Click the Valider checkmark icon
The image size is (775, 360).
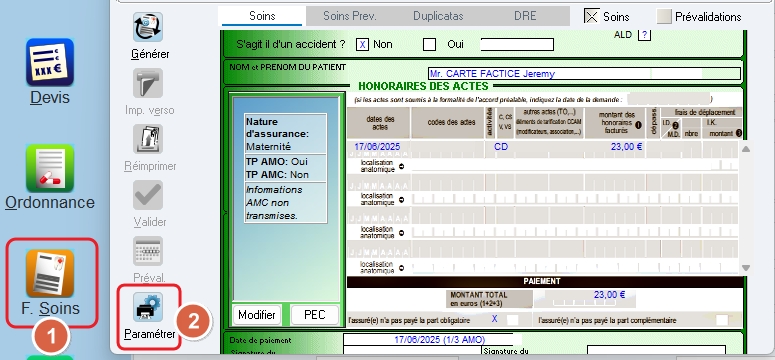(148, 195)
